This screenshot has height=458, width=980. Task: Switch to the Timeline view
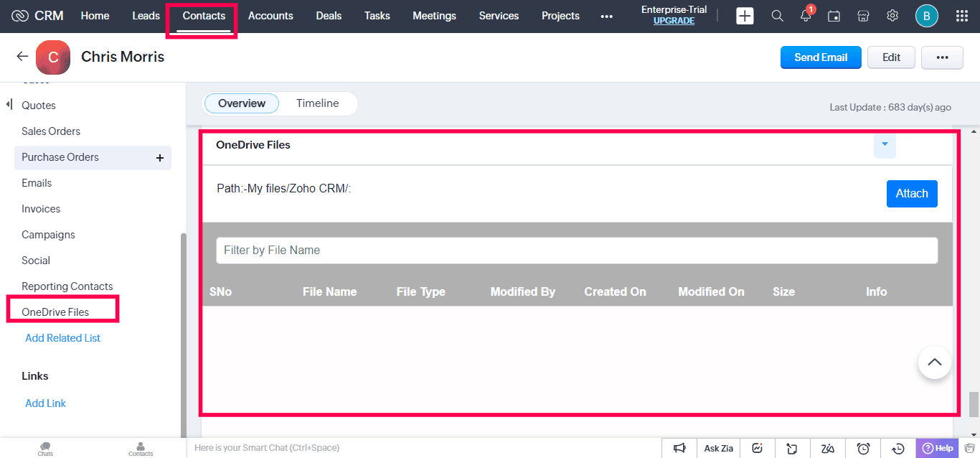(x=317, y=103)
